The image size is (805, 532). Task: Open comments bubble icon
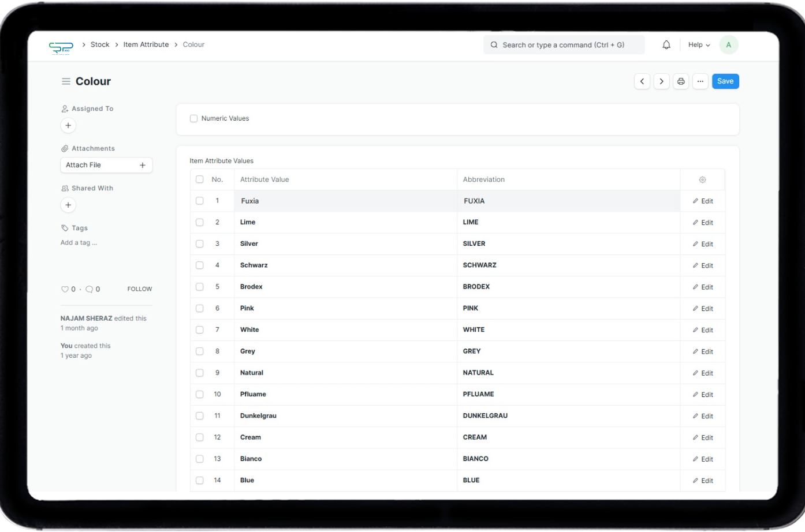click(x=90, y=289)
